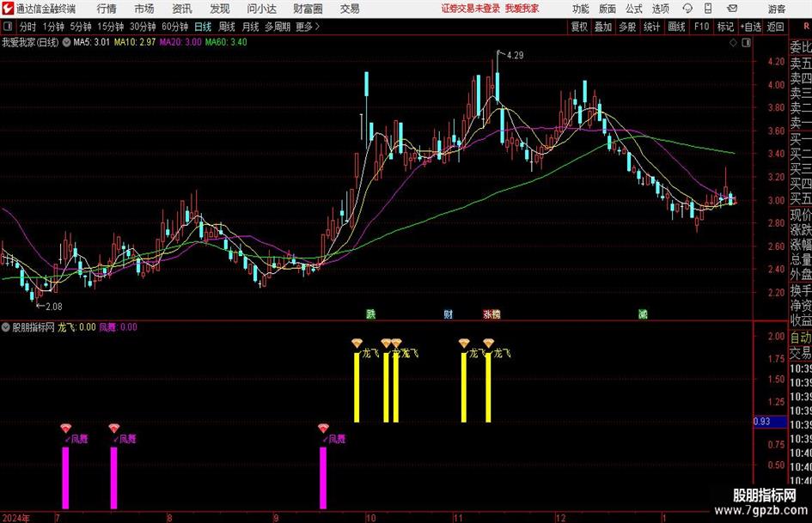Screen dimensions: 812x523
Task: Open the headset customer service icon
Action: pos(687,9)
